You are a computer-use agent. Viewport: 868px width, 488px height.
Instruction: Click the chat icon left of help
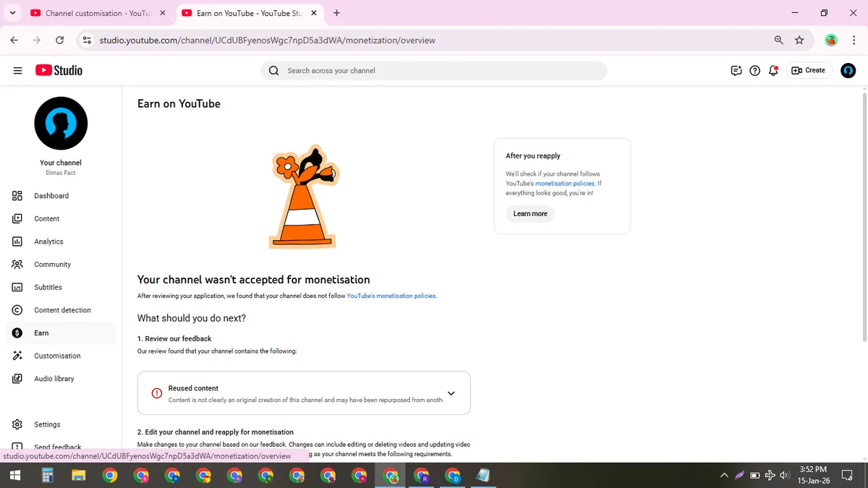(x=736, y=70)
